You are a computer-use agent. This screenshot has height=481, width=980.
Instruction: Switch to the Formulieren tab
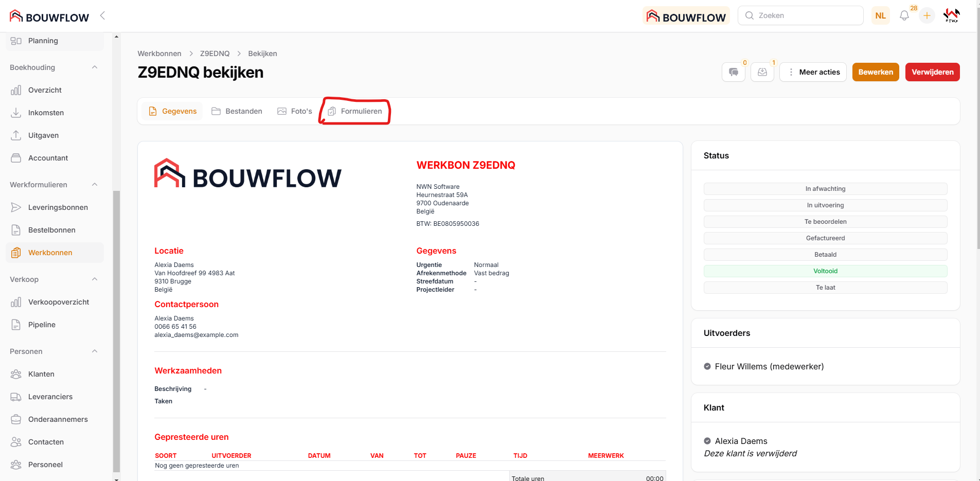(x=355, y=111)
